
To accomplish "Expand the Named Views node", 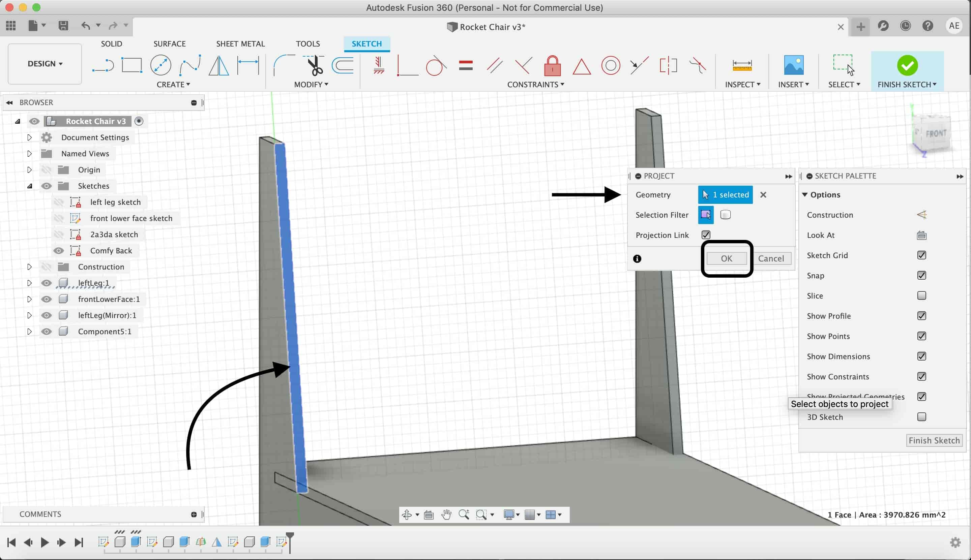I will [29, 153].
